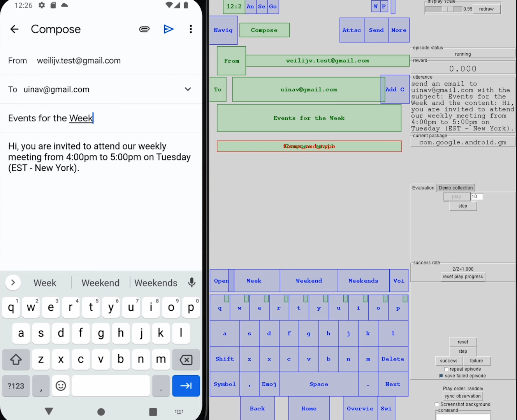Click the reset button above step
Screen dimensions: 517x420
pos(463,342)
